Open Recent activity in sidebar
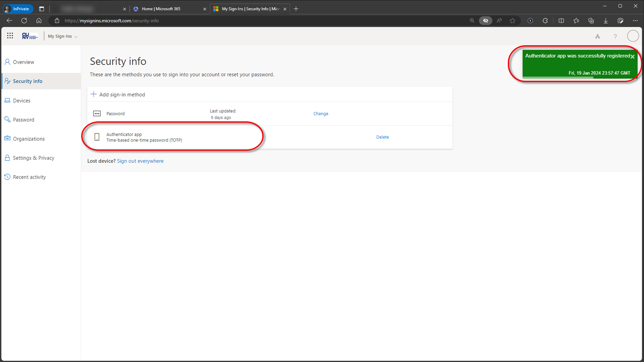The width and height of the screenshot is (644, 362). click(29, 177)
